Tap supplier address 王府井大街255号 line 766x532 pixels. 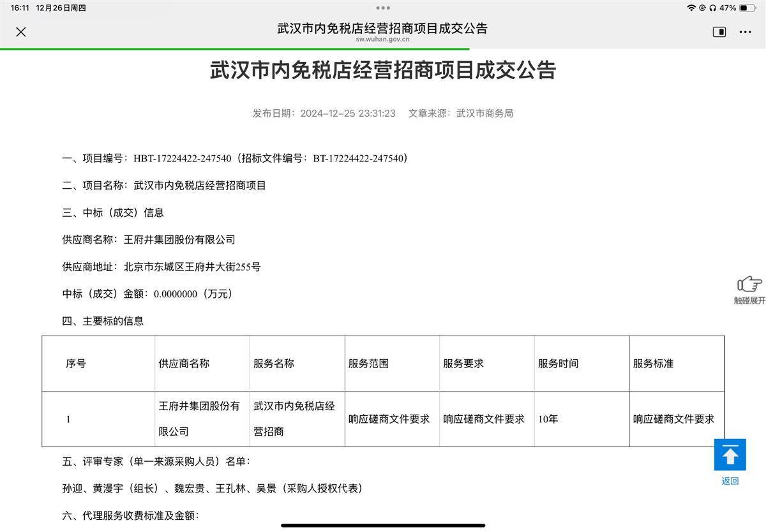161,267
